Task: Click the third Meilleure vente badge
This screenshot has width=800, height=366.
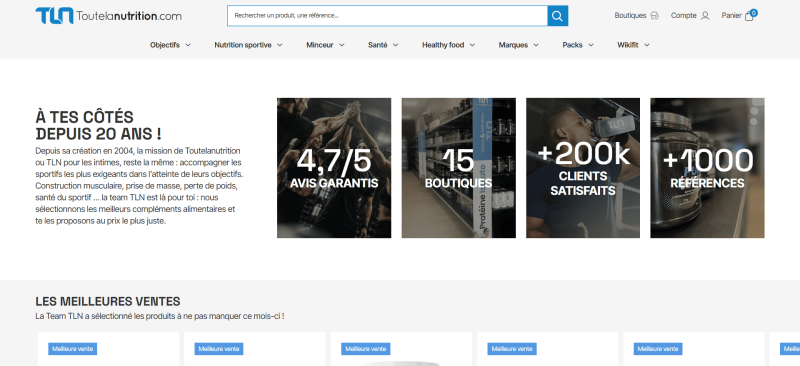Action: point(366,349)
